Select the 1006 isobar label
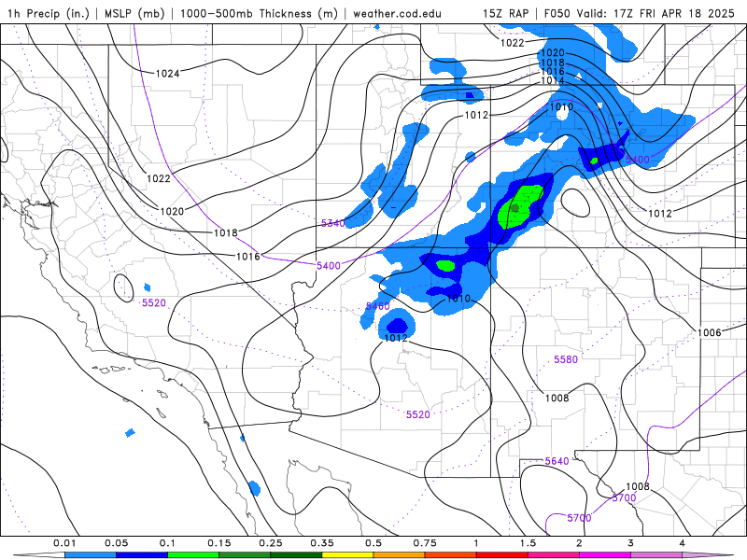Image resolution: width=747 pixels, height=560 pixels. 710,332
